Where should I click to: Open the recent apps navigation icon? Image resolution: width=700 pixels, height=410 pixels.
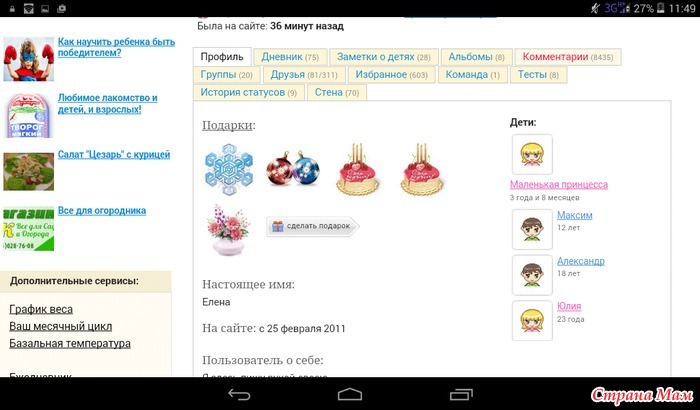[x=461, y=394]
